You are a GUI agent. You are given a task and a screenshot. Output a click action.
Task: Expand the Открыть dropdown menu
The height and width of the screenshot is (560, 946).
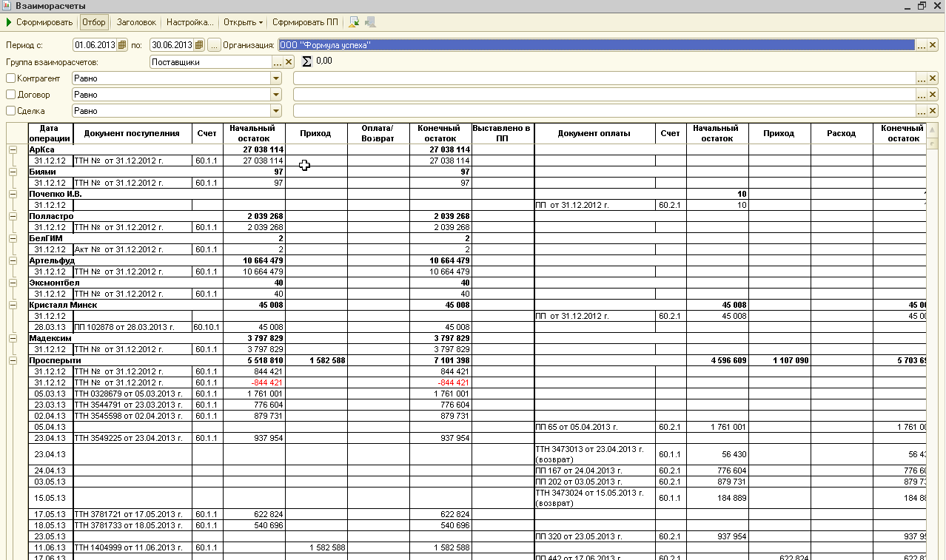pos(243,22)
